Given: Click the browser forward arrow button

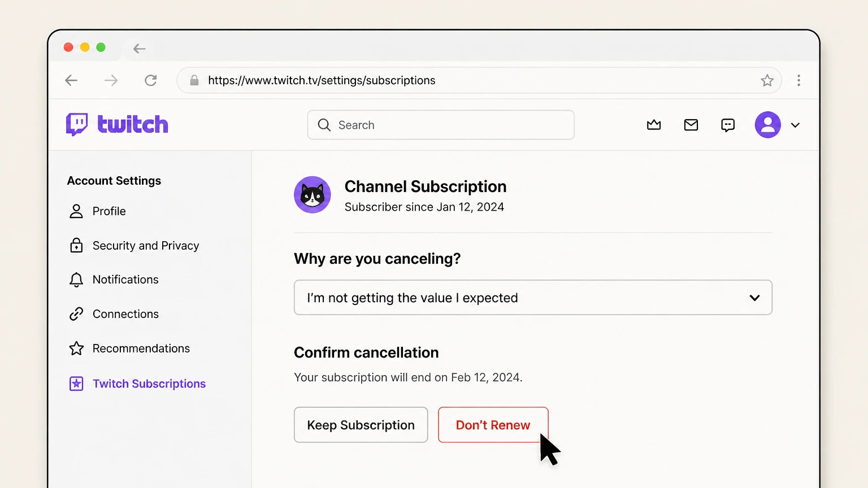Looking at the screenshot, I should pos(111,80).
